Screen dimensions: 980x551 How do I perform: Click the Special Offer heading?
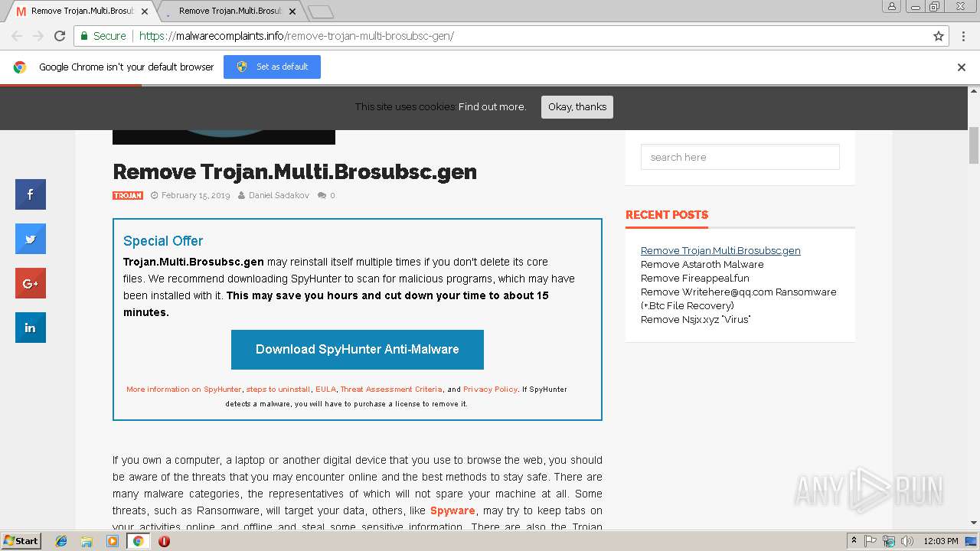pos(163,241)
